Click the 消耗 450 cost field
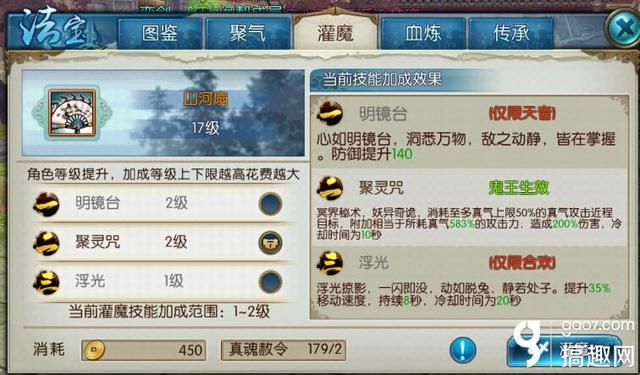The width and height of the screenshot is (640, 375). (x=143, y=350)
